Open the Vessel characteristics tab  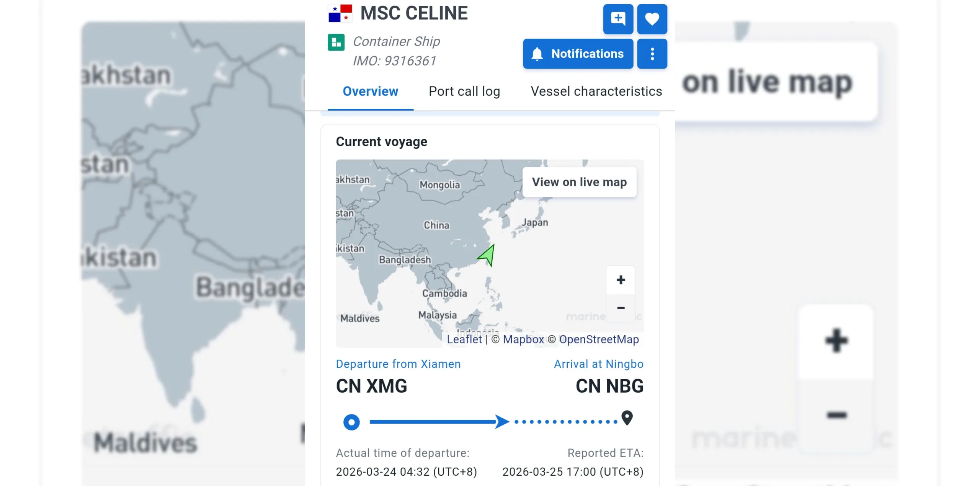point(596,91)
